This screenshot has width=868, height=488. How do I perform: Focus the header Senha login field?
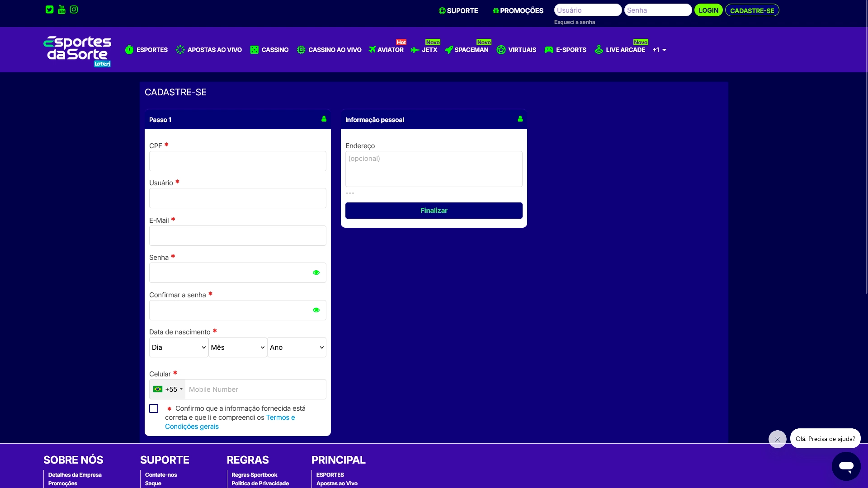[658, 10]
